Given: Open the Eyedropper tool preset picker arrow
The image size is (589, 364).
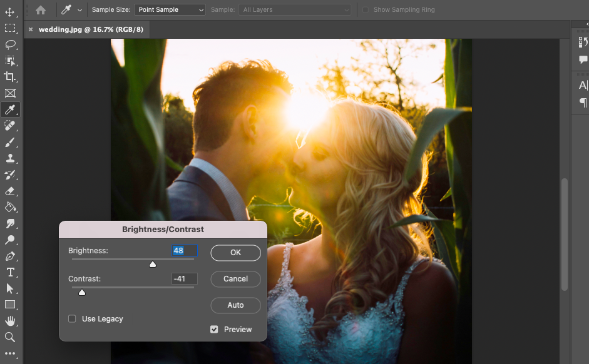Looking at the screenshot, I should (x=79, y=10).
